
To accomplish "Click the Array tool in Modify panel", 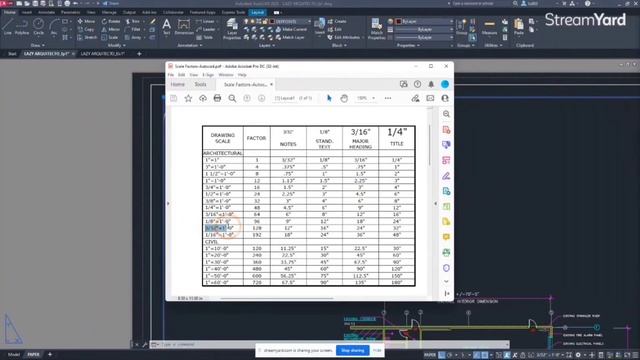I will [133, 38].
